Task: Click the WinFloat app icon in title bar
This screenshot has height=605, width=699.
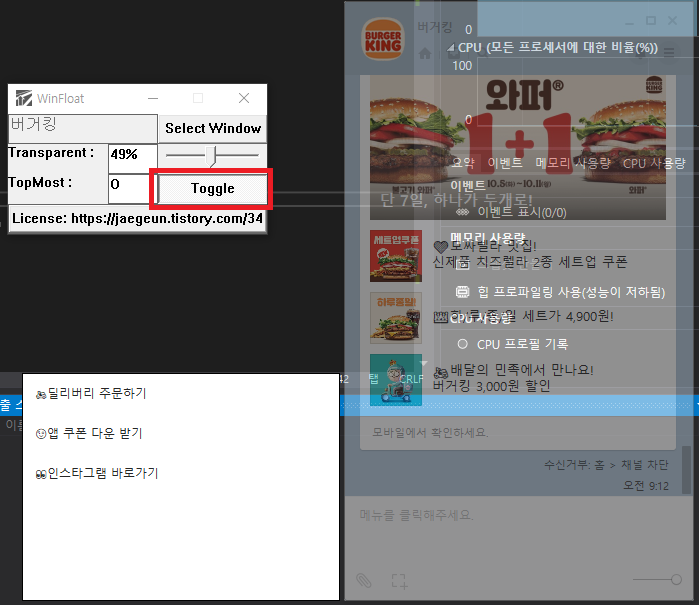Action: [24, 98]
